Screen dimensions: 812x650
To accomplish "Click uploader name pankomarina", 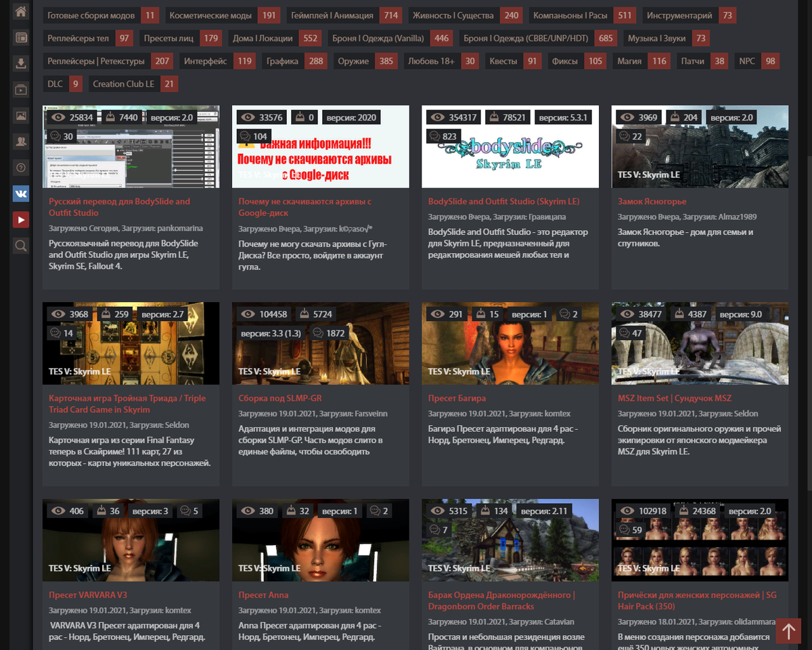I will pyautogui.click(x=179, y=228).
